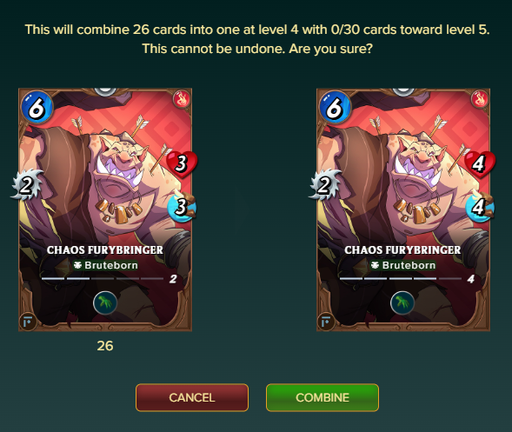This screenshot has width=512, height=432.
Task: Click the health 3 icon on left card
Action: [x=182, y=207]
